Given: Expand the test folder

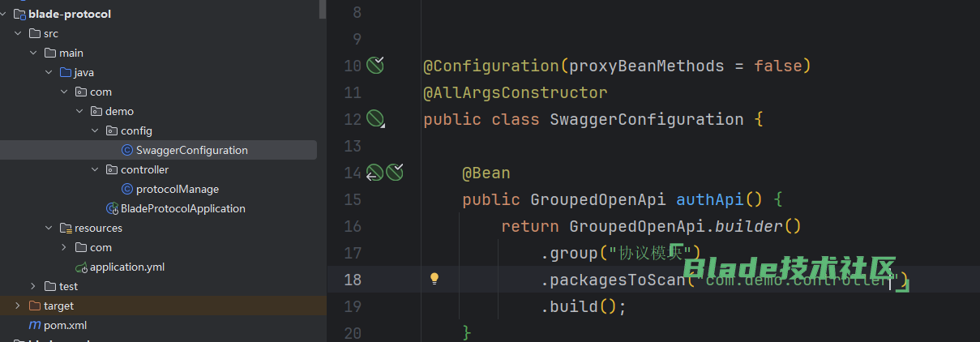Looking at the screenshot, I should tap(33, 286).
